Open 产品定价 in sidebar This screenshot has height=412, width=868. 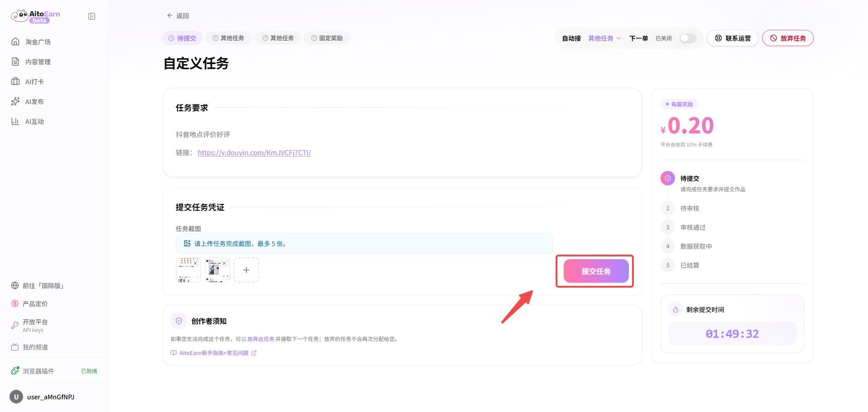click(x=35, y=304)
